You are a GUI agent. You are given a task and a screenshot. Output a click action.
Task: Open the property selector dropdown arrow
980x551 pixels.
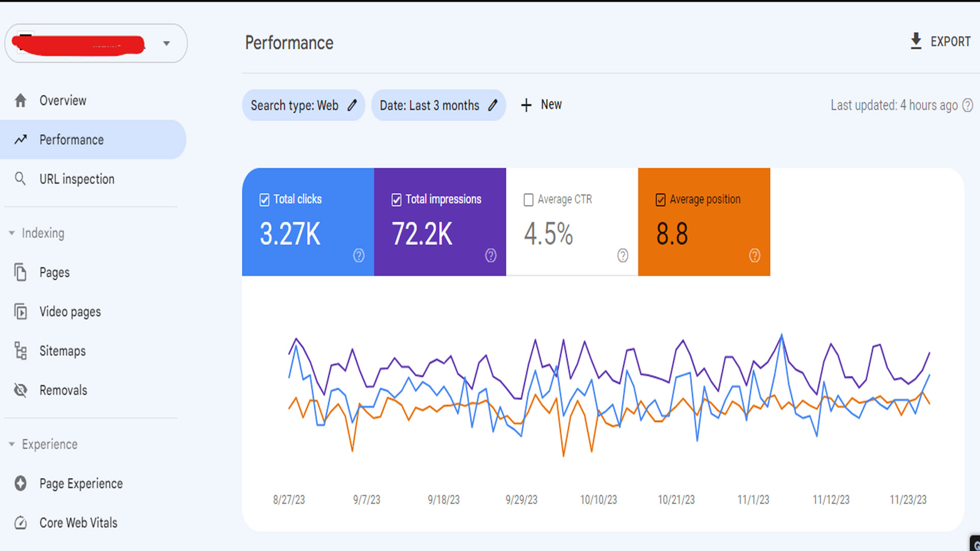click(166, 43)
